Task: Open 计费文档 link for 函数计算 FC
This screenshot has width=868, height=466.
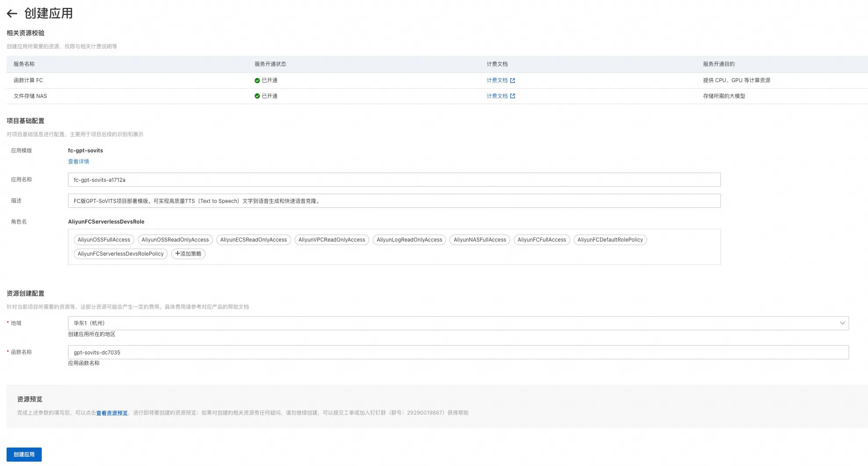Action: coord(497,80)
